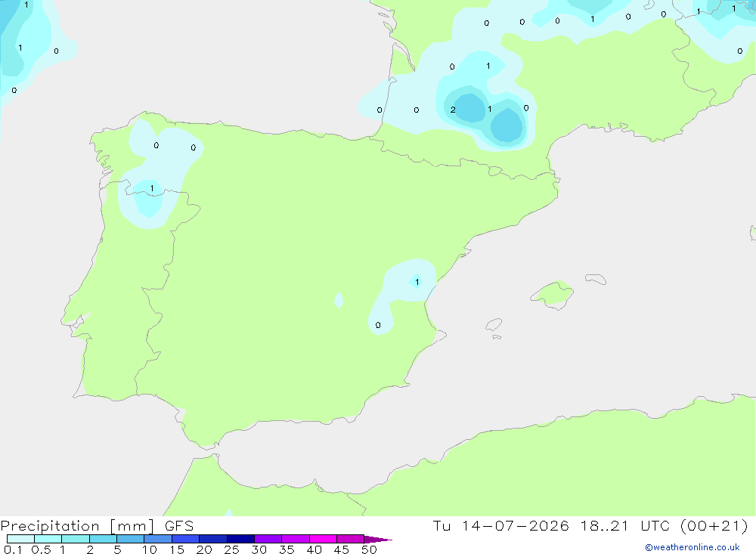This screenshot has height=554, width=756.
Task: Click the '1' value on Portugal–Galicia border
Action: [152, 188]
